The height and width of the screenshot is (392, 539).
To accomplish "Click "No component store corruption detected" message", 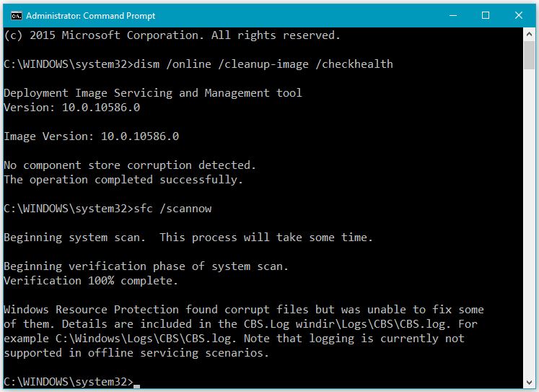I will point(130,165).
